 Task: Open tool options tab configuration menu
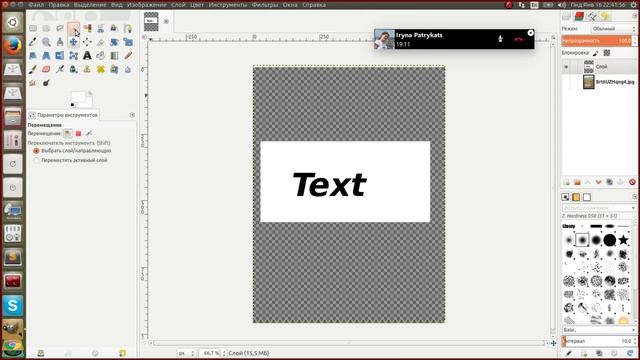tap(132, 115)
